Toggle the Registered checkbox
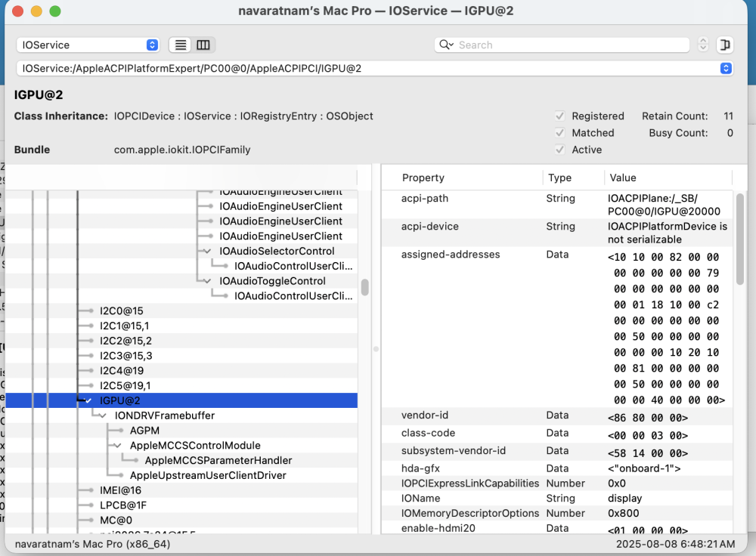Viewport: 756px width, 556px height. click(x=559, y=116)
